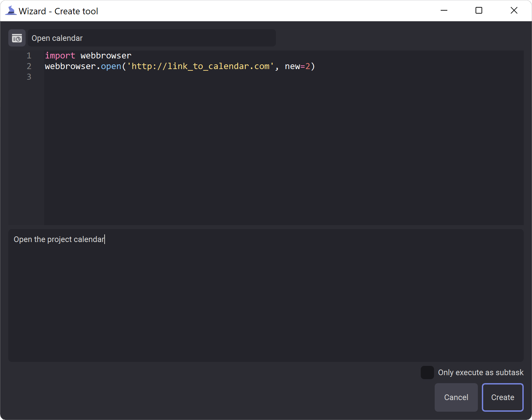Click the Cancel button
This screenshot has width=532, height=420.
click(456, 397)
